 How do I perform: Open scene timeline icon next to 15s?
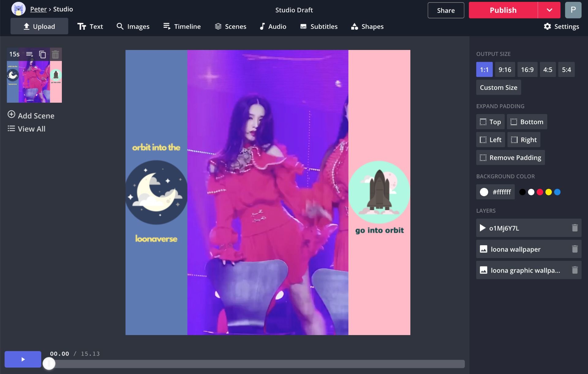29,54
